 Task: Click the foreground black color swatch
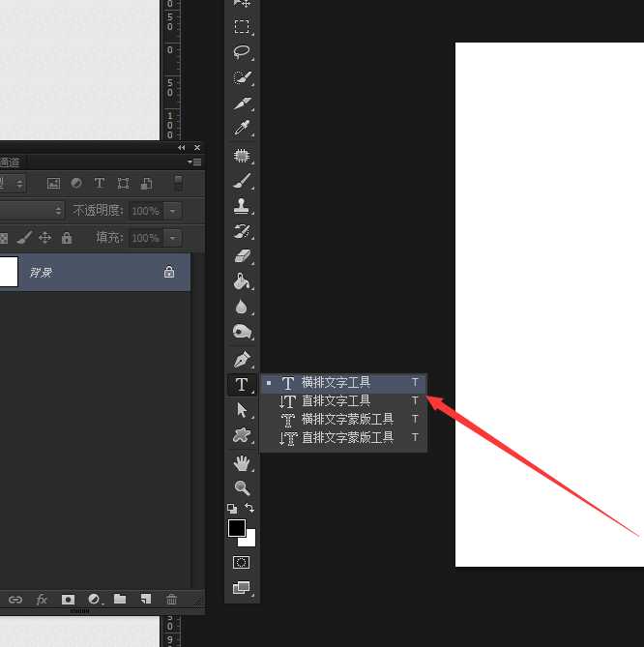(x=236, y=528)
